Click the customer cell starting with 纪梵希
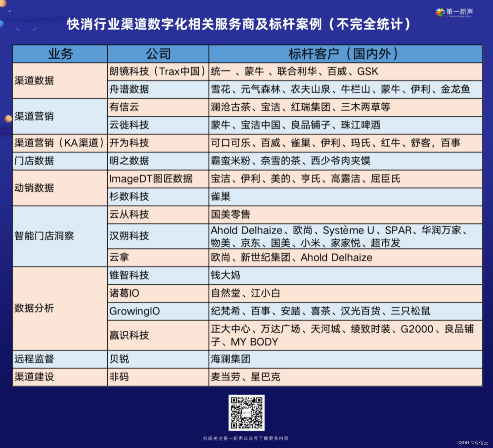The width and height of the screenshot is (493, 448). pyautogui.click(x=346, y=311)
